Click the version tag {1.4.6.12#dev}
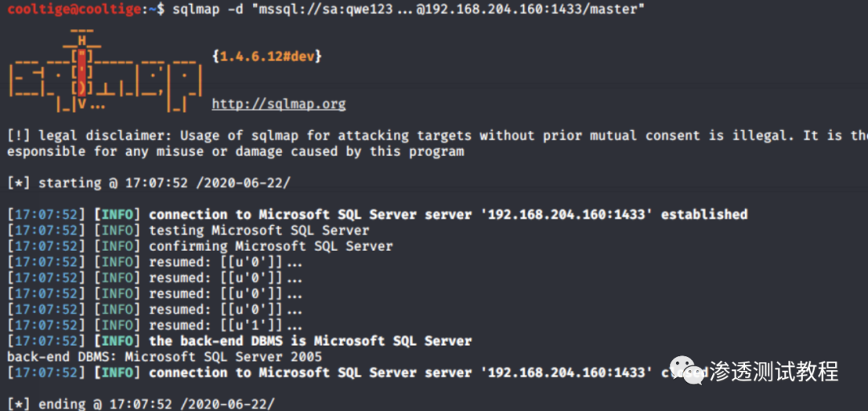The image size is (868, 411). point(267,56)
